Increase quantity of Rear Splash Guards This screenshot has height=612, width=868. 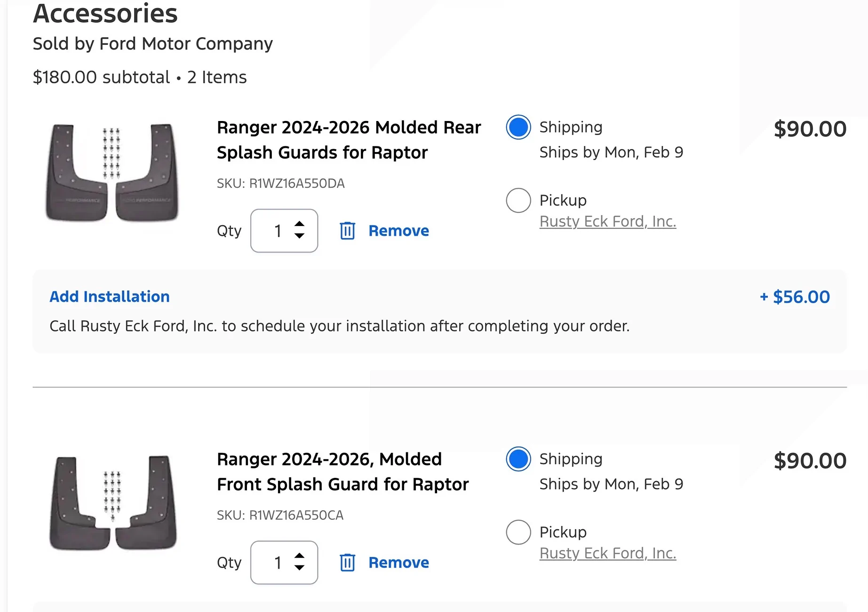299,224
